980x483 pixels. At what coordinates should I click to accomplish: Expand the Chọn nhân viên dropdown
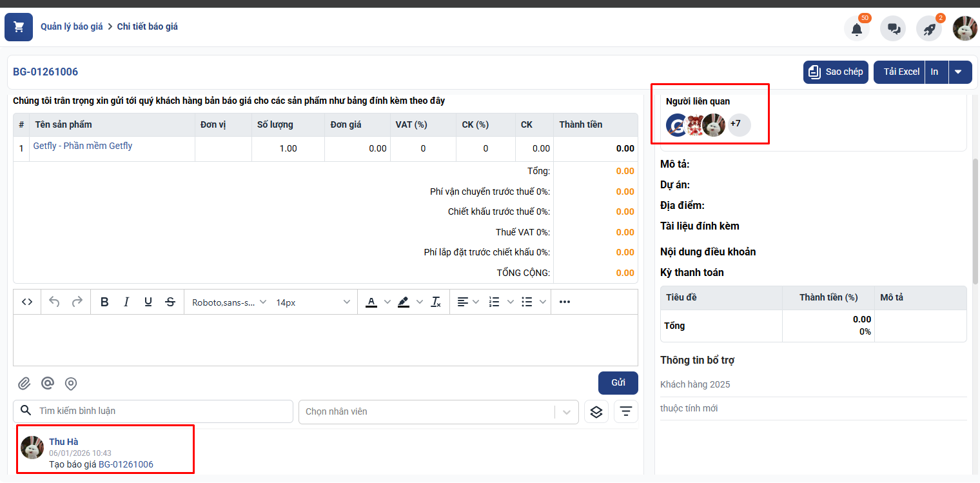[567, 411]
